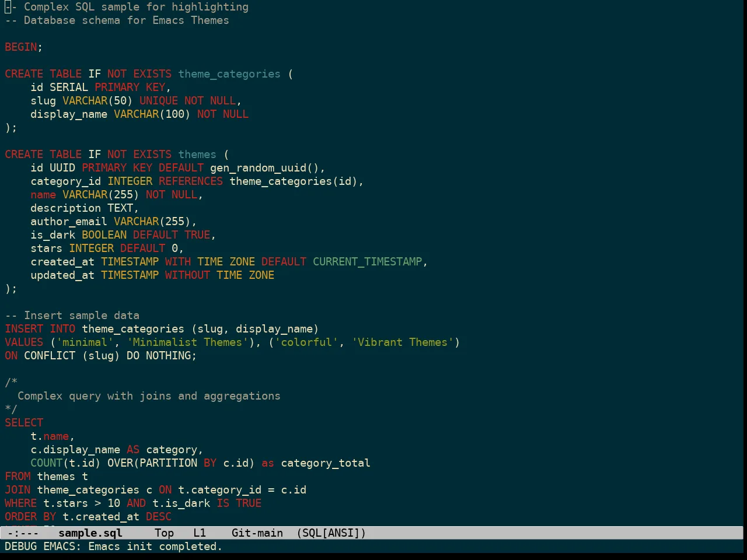
Task: Click the 'Vibrant Themes' string literal
Action: point(402,342)
